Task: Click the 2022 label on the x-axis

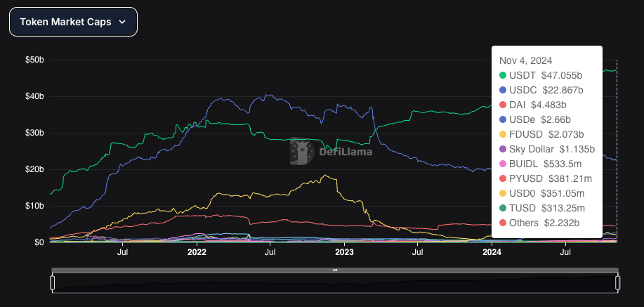Action: tap(197, 252)
